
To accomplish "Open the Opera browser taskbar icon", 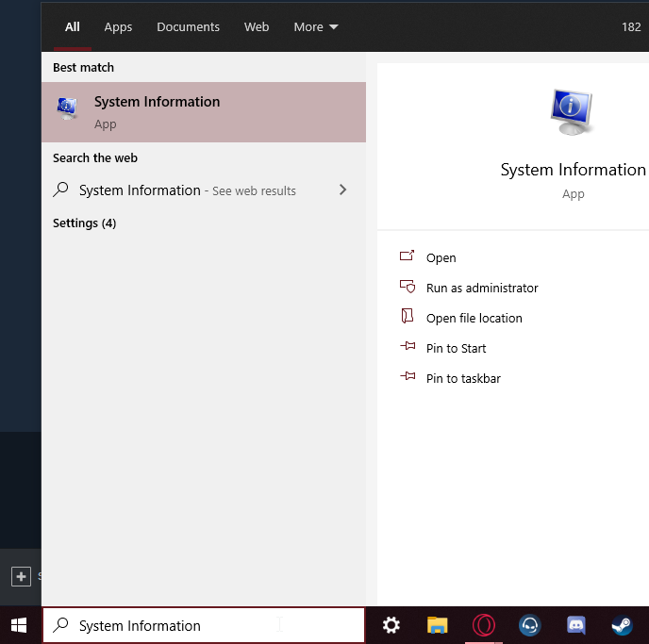I will [483, 625].
